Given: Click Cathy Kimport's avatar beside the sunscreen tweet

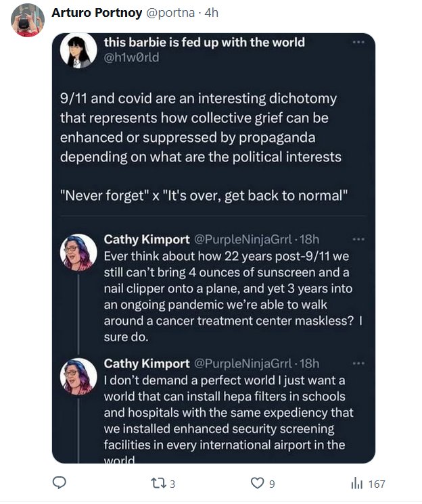Looking at the screenshot, I should (79, 253).
